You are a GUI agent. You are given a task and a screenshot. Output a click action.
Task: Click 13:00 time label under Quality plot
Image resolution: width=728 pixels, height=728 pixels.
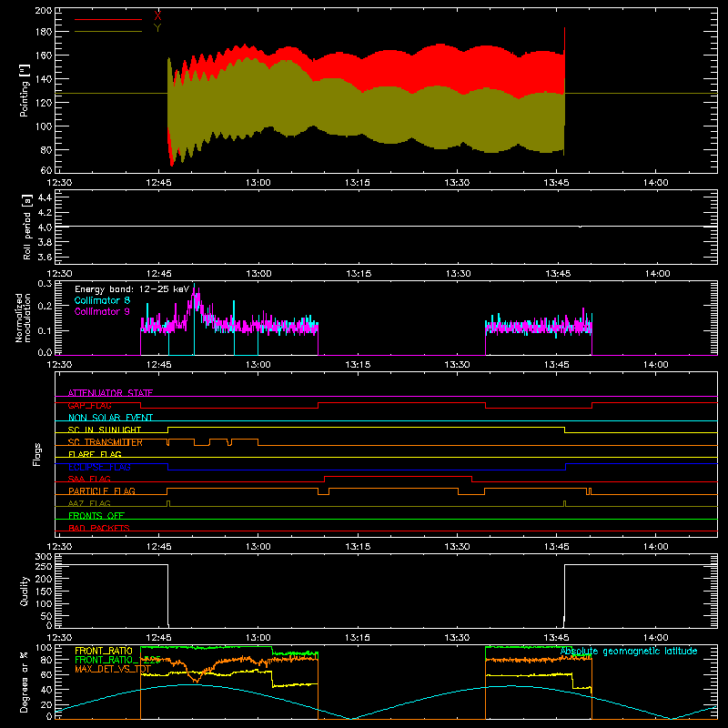pyautogui.click(x=258, y=638)
